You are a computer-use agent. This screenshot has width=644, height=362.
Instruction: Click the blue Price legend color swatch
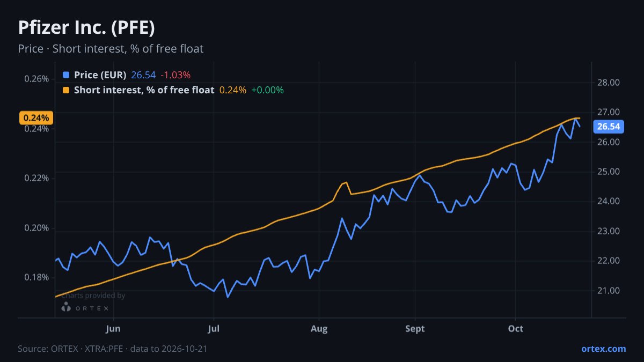(x=66, y=75)
